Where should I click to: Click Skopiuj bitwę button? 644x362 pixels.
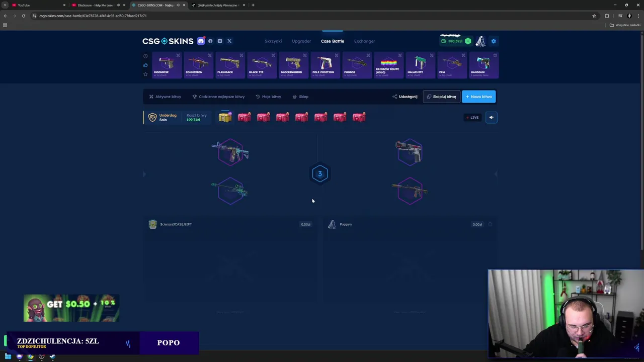click(x=441, y=97)
